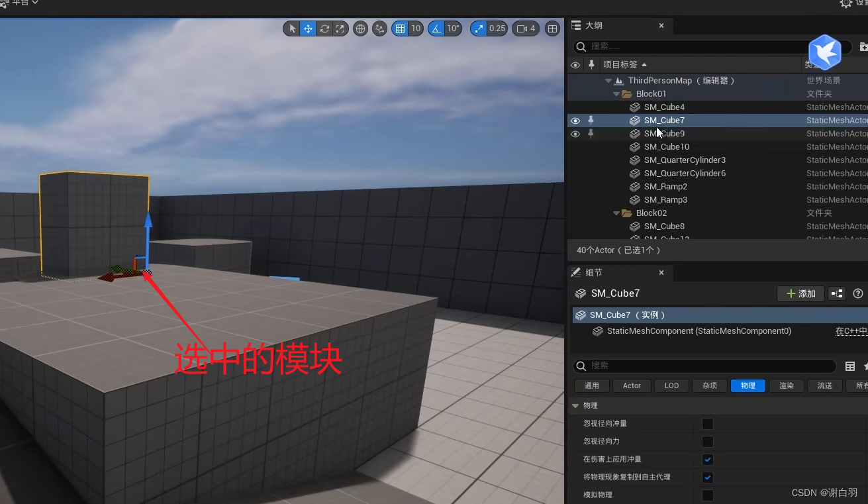Click the Block01 folder icon
This screenshot has width=868, height=504.
627,93
